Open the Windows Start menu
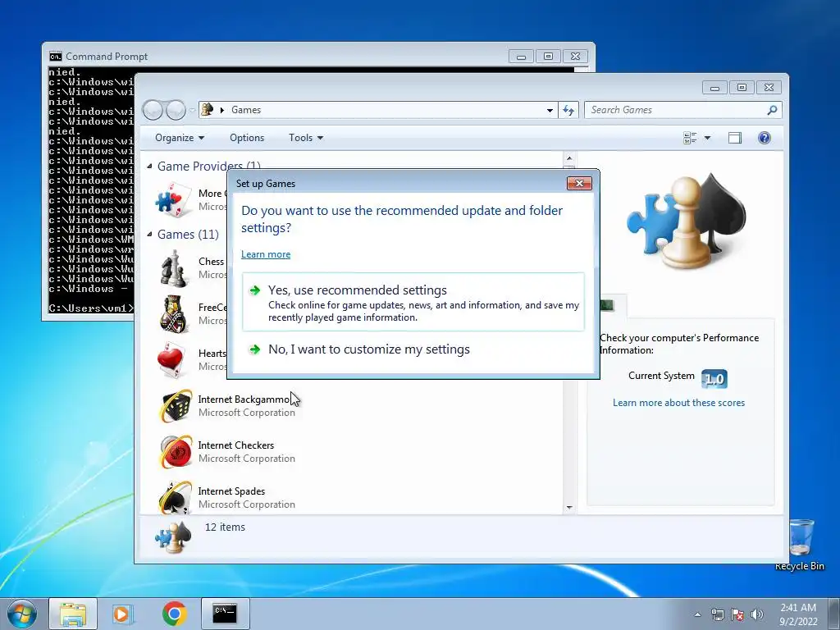Image resolution: width=840 pixels, height=630 pixels. [21, 614]
